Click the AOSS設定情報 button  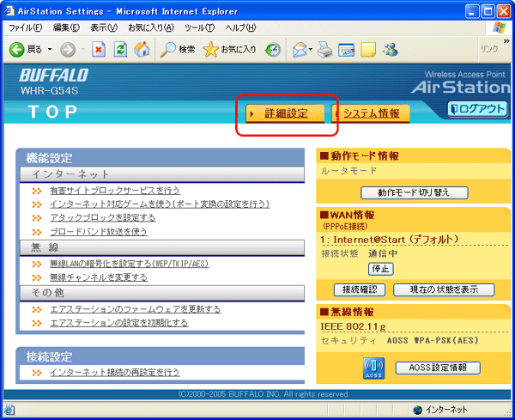point(438,368)
